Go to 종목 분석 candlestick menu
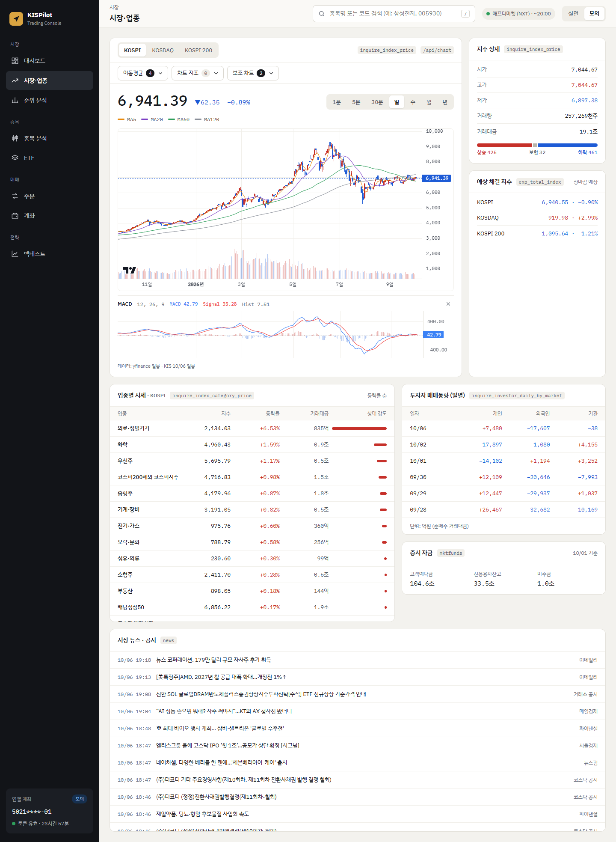 [50, 138]
